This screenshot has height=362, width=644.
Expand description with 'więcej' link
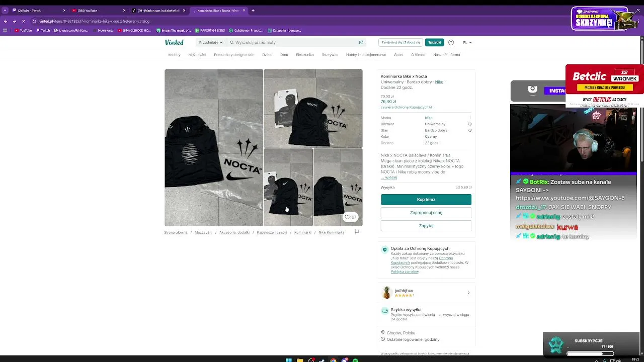pyautogui.click(x=390, y=177)
